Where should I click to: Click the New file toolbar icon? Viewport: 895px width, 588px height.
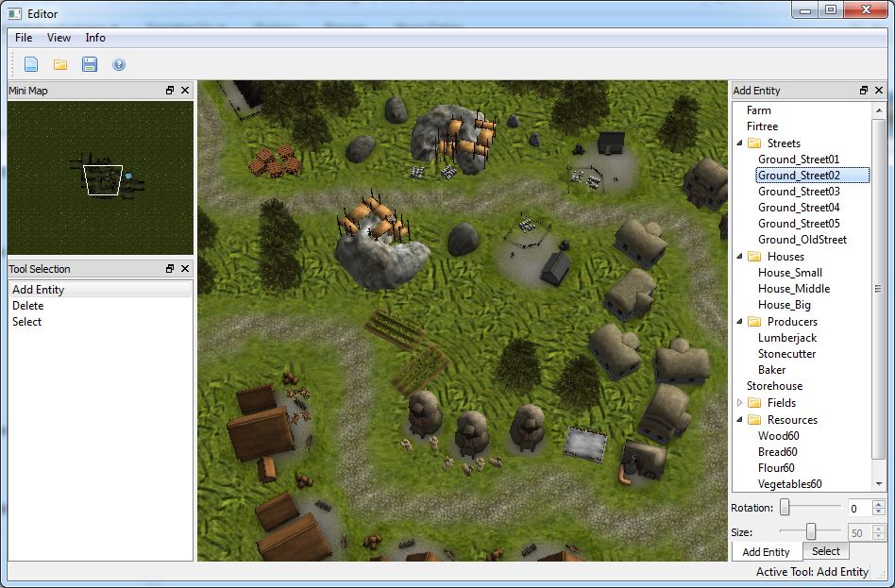click(31, 64)
